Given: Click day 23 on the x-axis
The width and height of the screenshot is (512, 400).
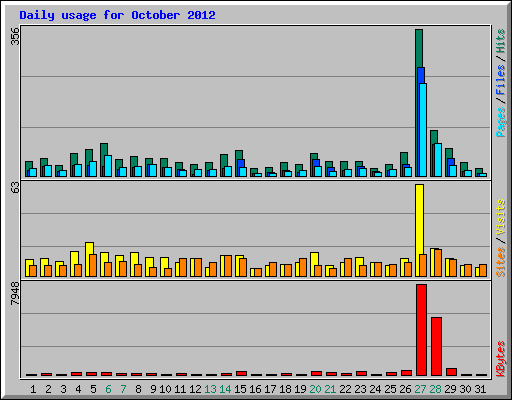Looking at the screenshot, I should pyautogui.click(x=360, y=389).
